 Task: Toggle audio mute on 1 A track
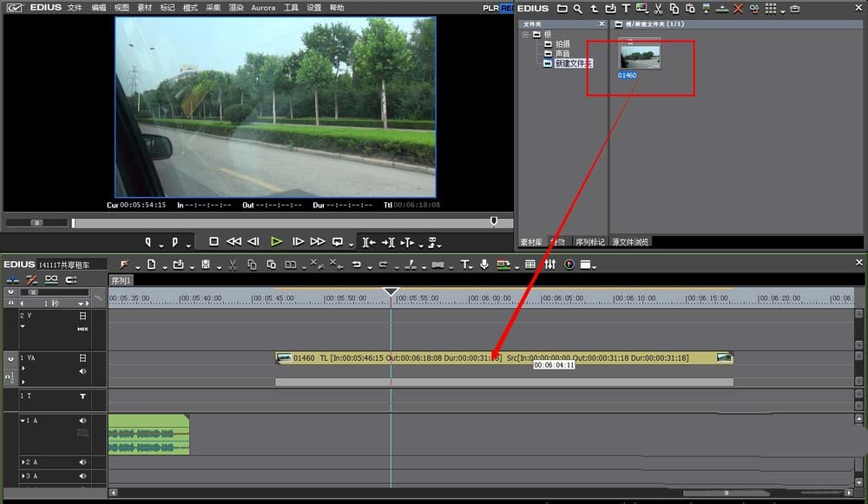[82, 421]
